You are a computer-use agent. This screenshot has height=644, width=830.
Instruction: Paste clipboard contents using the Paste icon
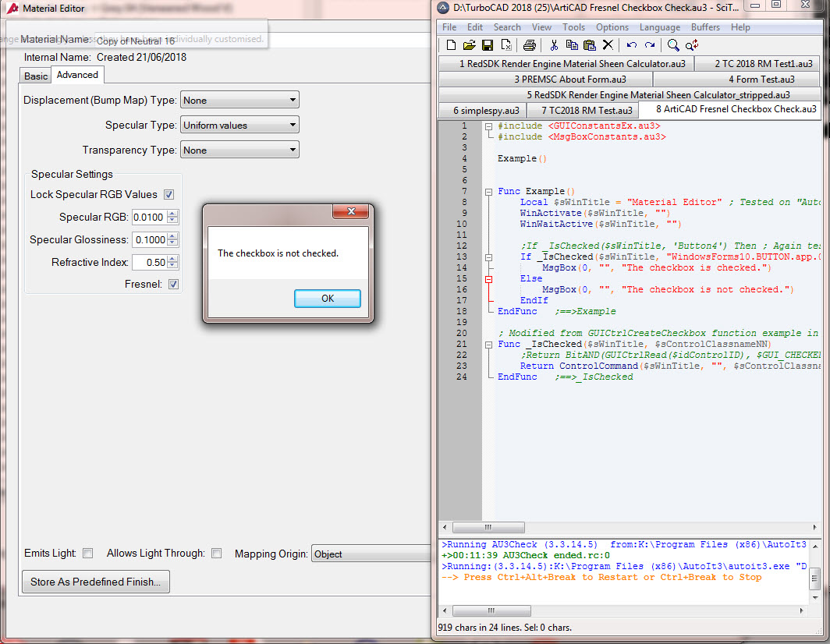tap(591, 44)
